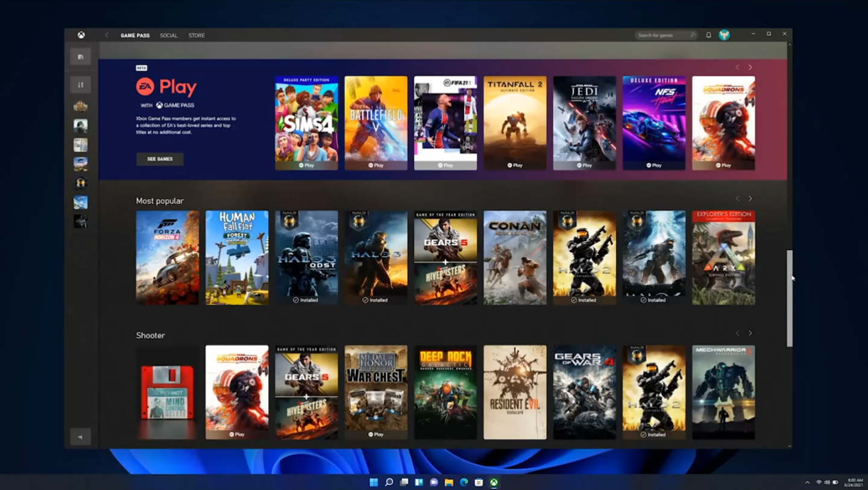Viewport: 868px width, 490px height.
Task: Open the Master Chief helmet sidebar shortcut
Action: click(80, 183)
